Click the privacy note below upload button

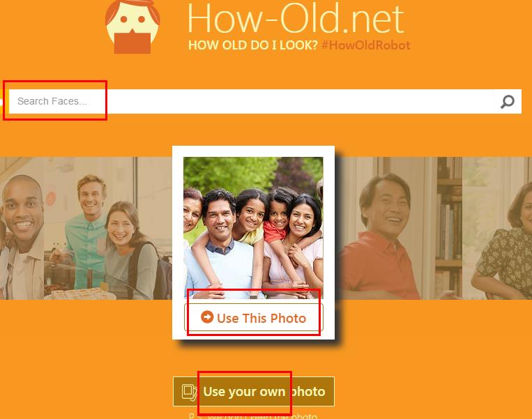click(253, 416)
